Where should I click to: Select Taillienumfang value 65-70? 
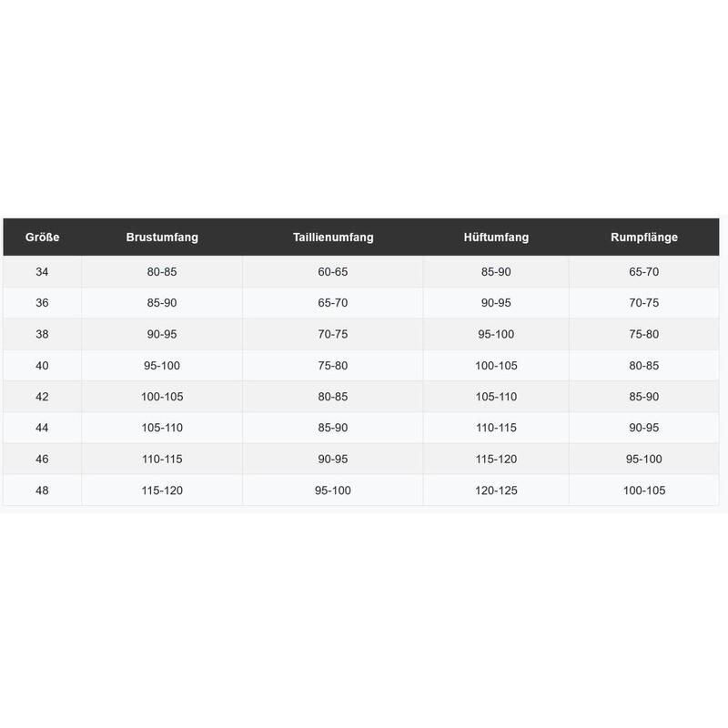click(333, 303)
